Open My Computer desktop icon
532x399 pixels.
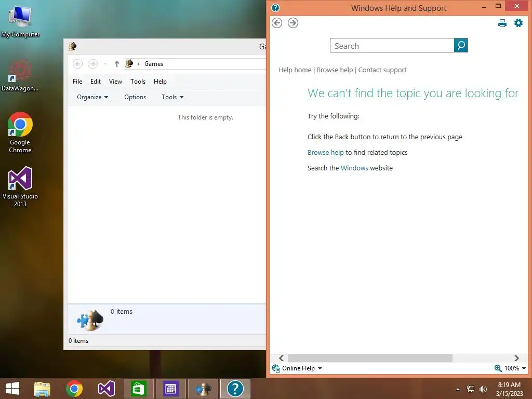click(x=20, y=21)
